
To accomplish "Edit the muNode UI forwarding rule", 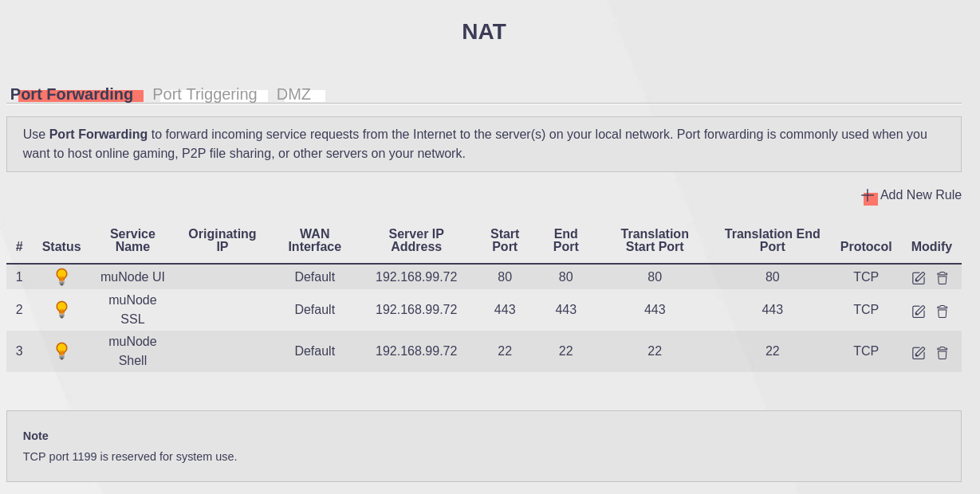I will pos(919,278).
